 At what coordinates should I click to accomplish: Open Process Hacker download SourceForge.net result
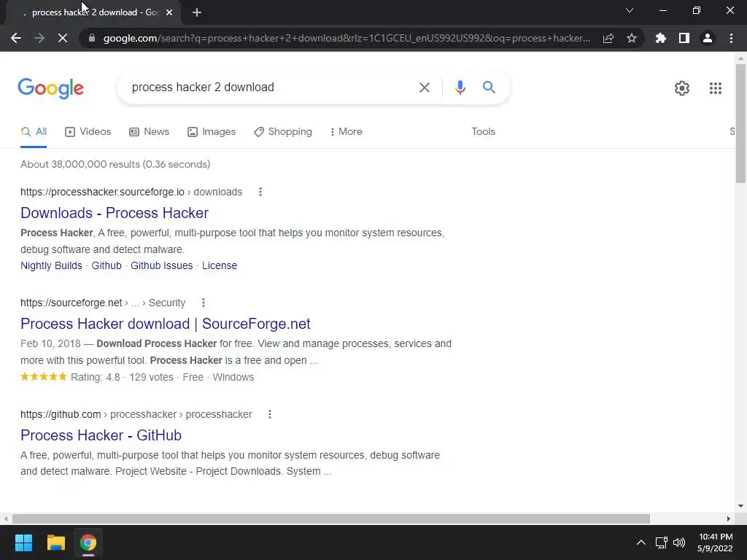point(166,324)
